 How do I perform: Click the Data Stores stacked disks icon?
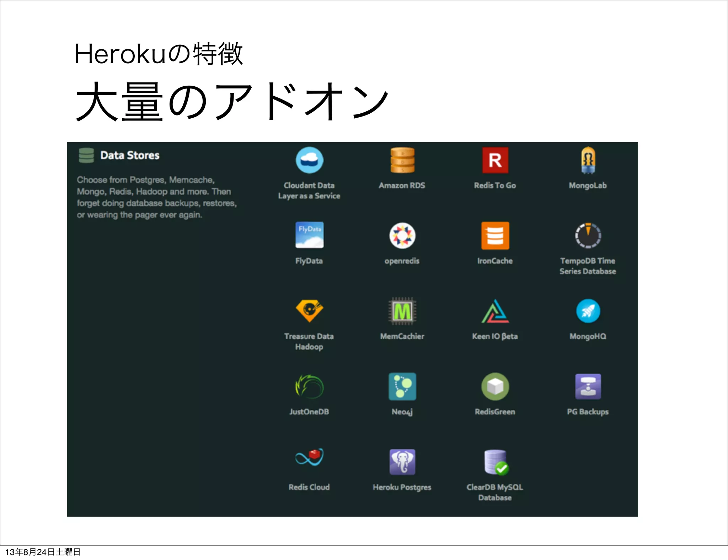tap(86, 155)
